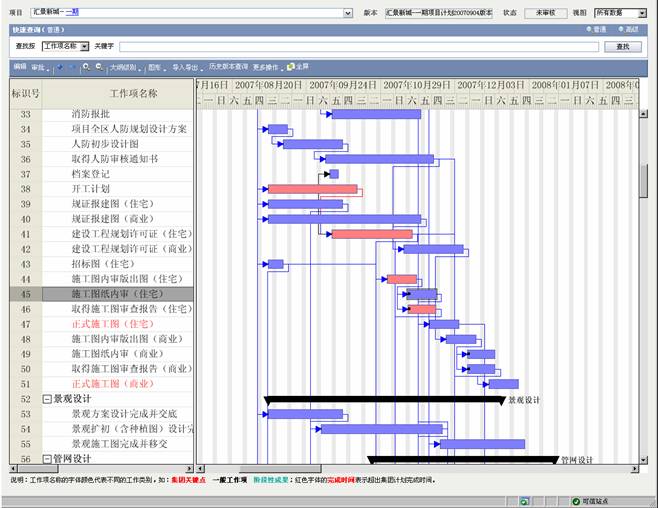Image resolution: width=658 pixels, height=508 pixels.
Task: Open the 编辑 menu
Action: (18, 67)
